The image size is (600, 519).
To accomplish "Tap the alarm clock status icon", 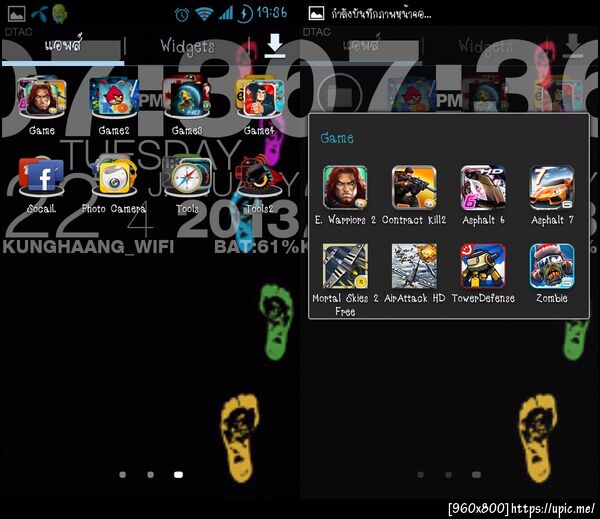I will point(182,15).
